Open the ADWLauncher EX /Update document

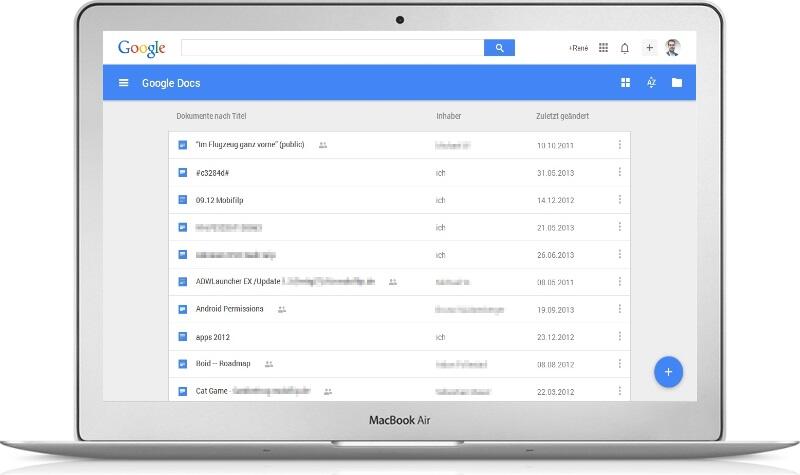point(238,281)
